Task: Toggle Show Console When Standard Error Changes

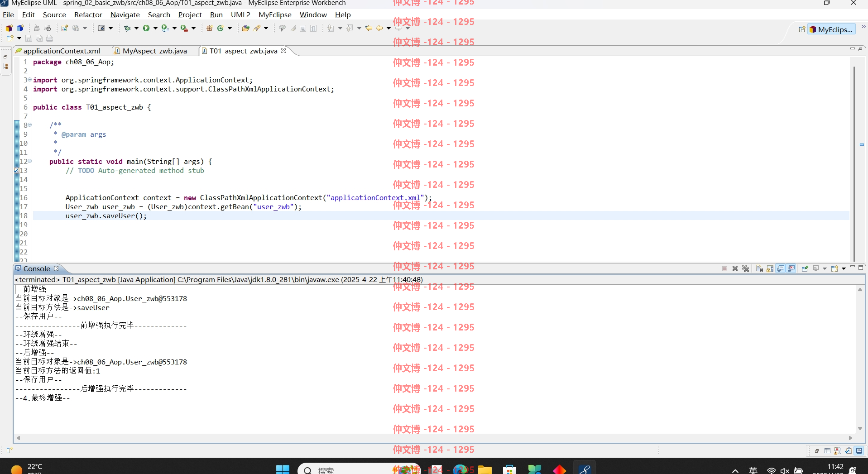Action: coord(791,269)
